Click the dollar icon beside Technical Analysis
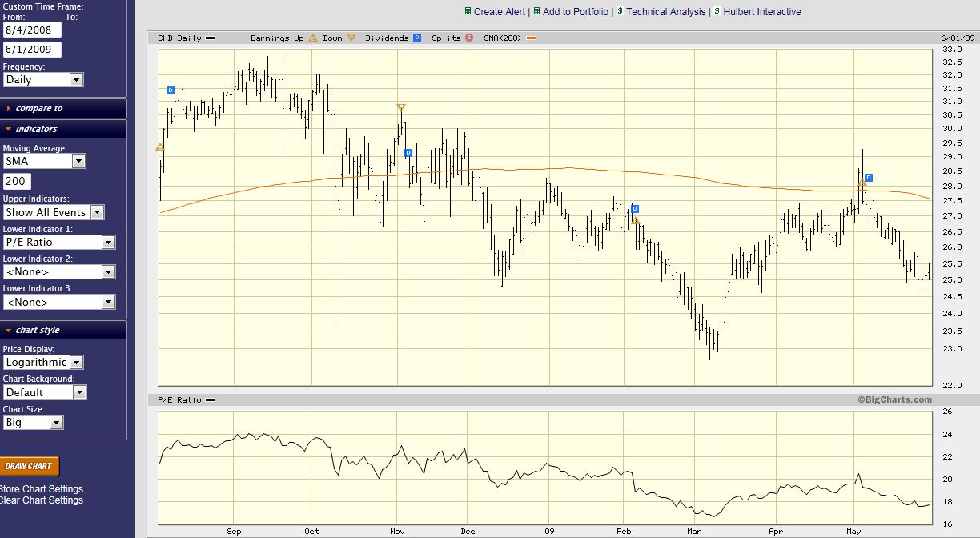This screenshot has width=980, height=538. [x=620, y=12]
